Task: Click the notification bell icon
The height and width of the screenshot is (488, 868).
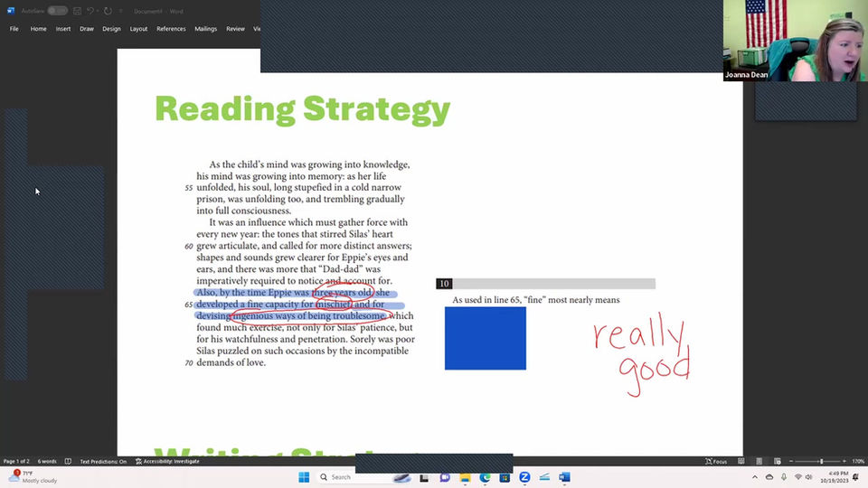Action: coord(856,477)
